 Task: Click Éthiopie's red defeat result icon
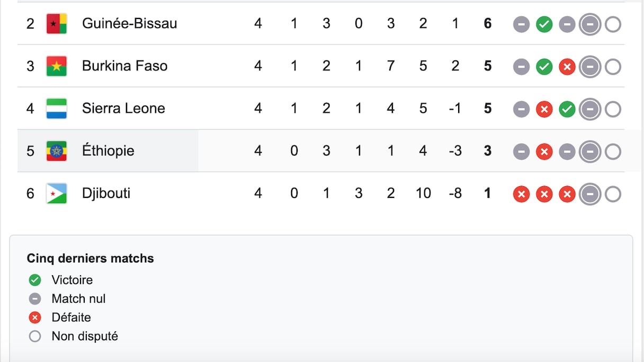pos(544,152)
